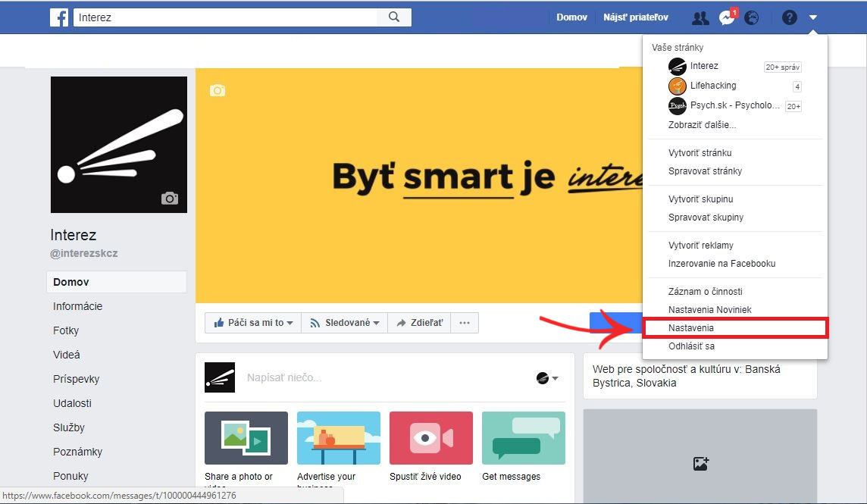This screenshot has width=867, height=504.
Task: Choose Interez page name in dropdown
Action: click(704, 66)
